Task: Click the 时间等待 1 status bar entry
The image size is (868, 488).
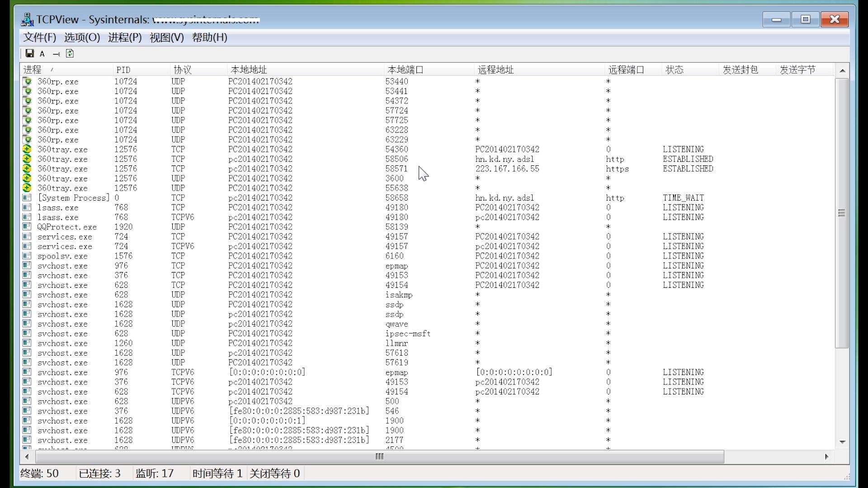Action: point(217,473)
